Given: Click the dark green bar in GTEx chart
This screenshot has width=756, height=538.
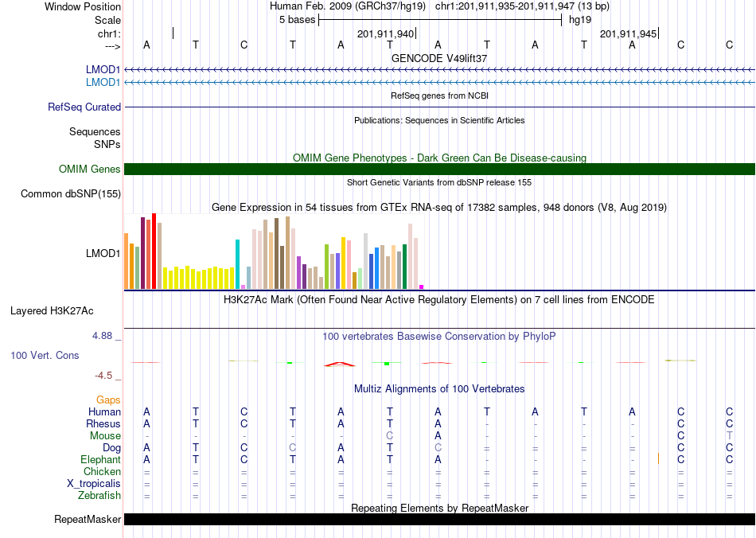Looking at the screenshot, I should pyautogui.click(x=404, y=267).
